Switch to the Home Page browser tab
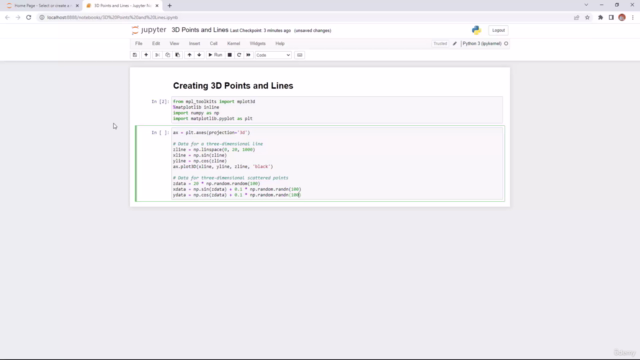 click(x=42, y=6)
